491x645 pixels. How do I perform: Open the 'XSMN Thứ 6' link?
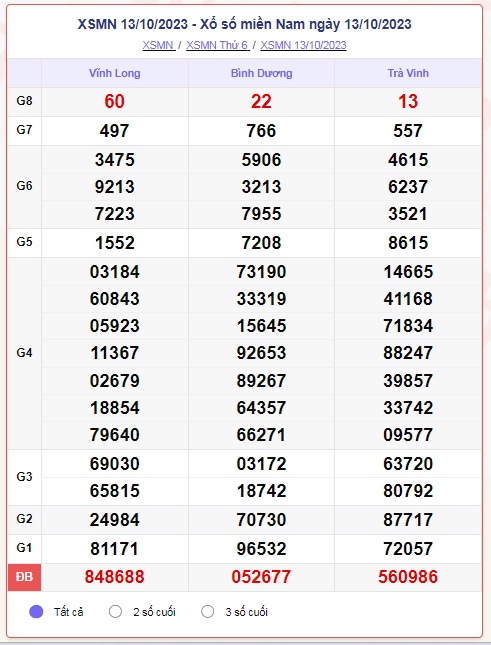pos(218,45)
